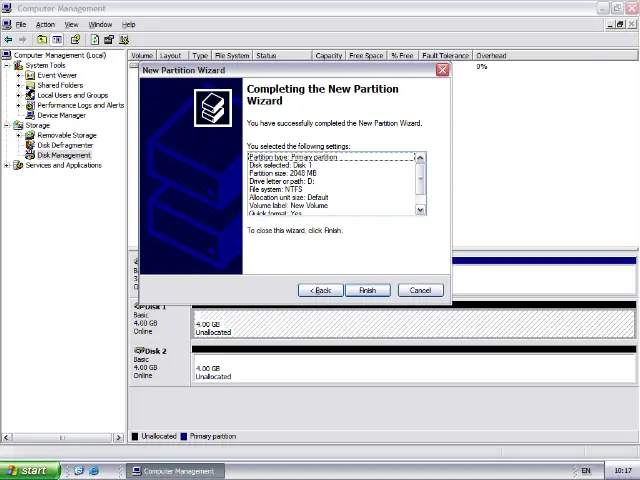Image resolution: width=640 pixels, height=480 pixels.
Task: Expand the Performance Logs and Alerts node
Action: 18,105
